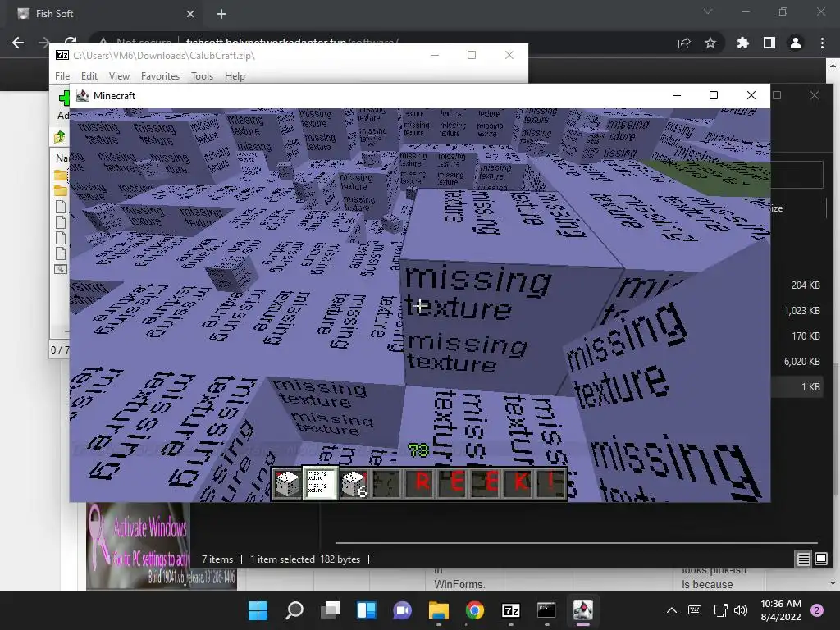The height and width of the screenshot is (630, 840).
Task: Switch to the command prompt taskbar icon
Action: (x=546, y=610)
